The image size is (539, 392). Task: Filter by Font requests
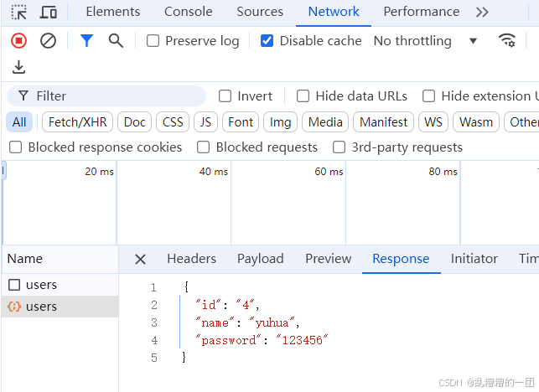(x=241, y=122)
